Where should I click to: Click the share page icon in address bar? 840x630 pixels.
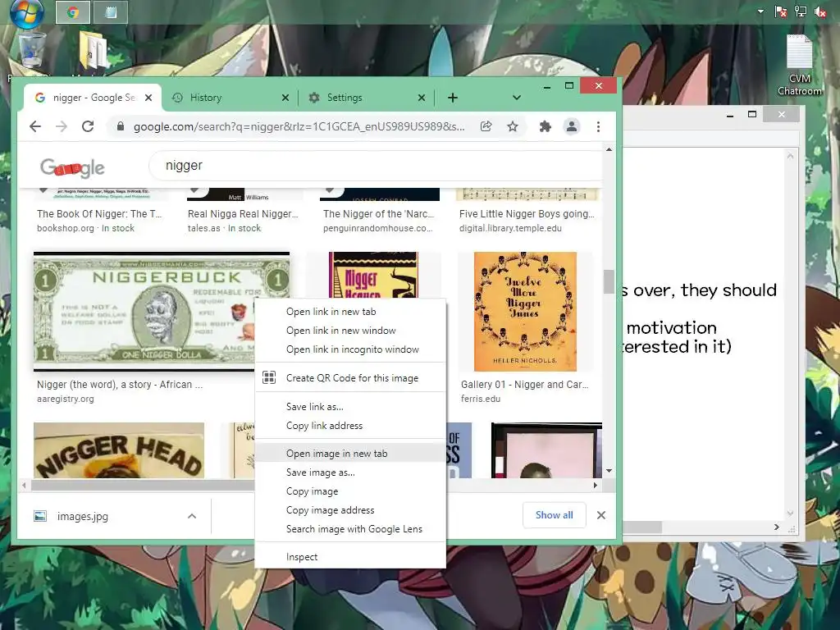(486, 126)
